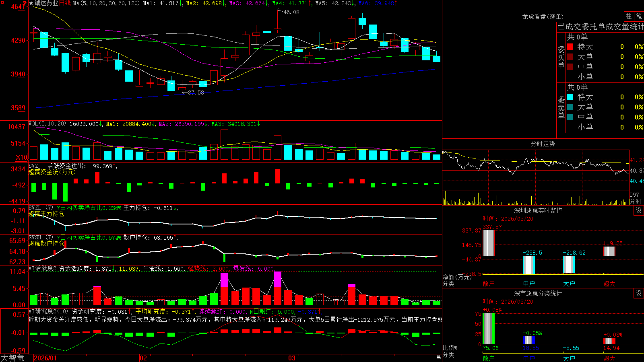Click the X10 volume multiplier box
Image resolution: width=644 pixels, height=362 pixels.
tap(21, 157)
